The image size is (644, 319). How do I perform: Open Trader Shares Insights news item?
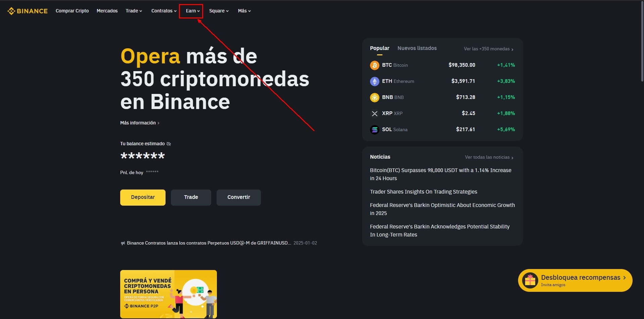423,192
